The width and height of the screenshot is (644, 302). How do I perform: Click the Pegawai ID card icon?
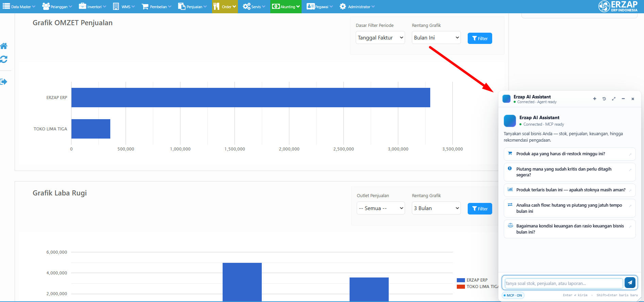click(310, 6)
